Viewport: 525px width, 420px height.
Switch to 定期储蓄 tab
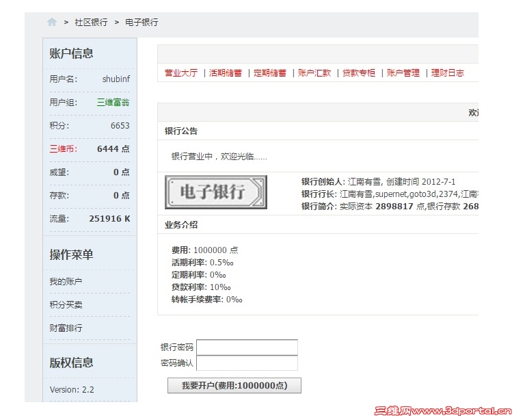pos(270,73)
